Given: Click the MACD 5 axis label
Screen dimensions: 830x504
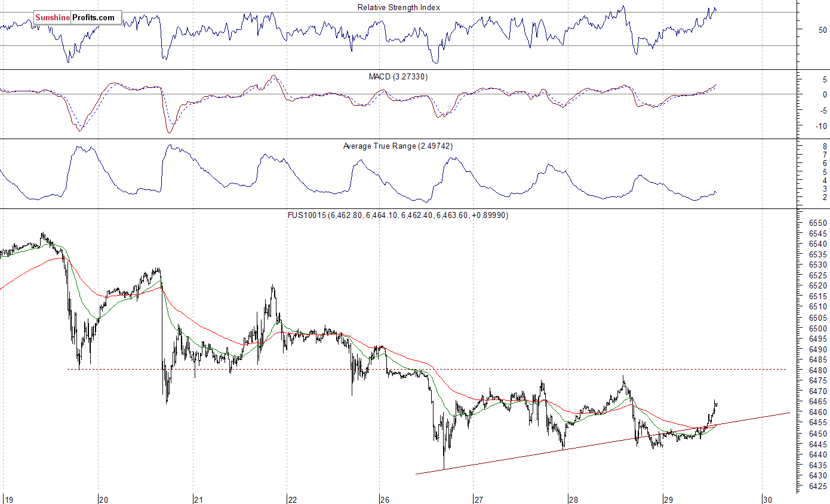Looking at the screenshot, I should tap(825, 78).
